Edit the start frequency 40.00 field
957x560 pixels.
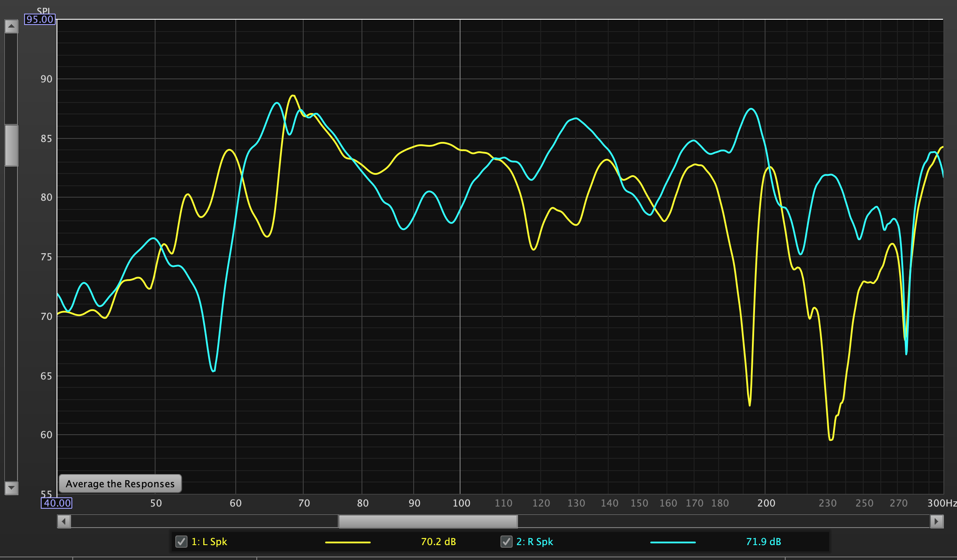coord(57,503)
